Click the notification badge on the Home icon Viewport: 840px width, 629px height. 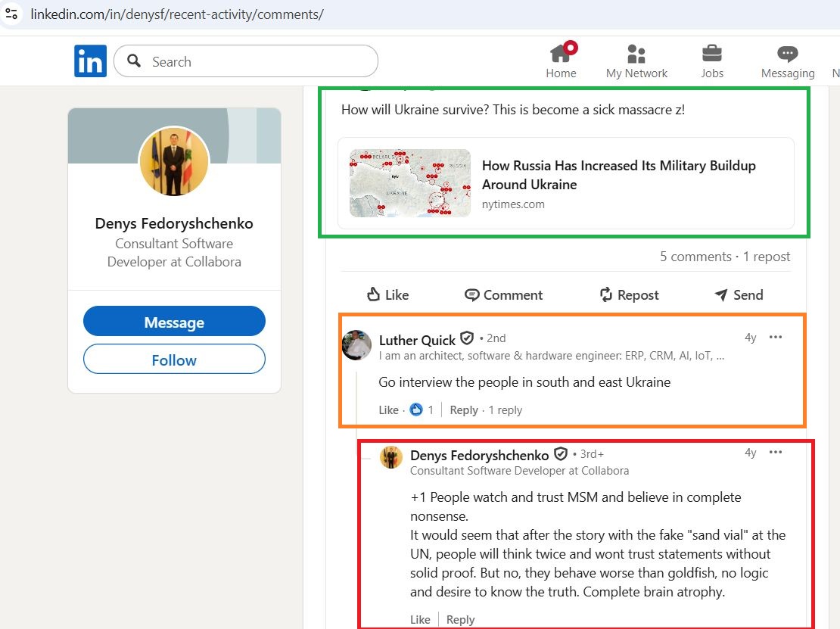571,45
